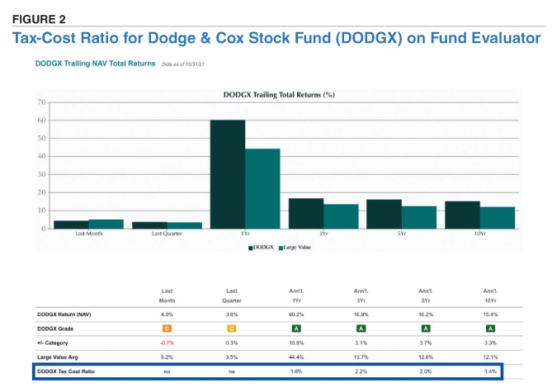Image resolution: width=557 pixels, height=392 pixels.
Task: Click the '12.6%' Large Value average
Action: 426,357
